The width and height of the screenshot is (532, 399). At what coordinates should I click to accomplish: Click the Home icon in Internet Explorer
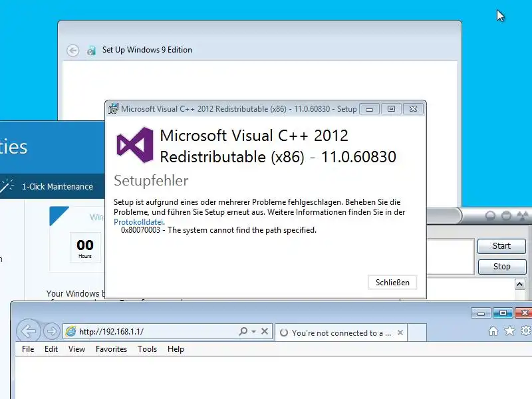click(x=493, y=331)
